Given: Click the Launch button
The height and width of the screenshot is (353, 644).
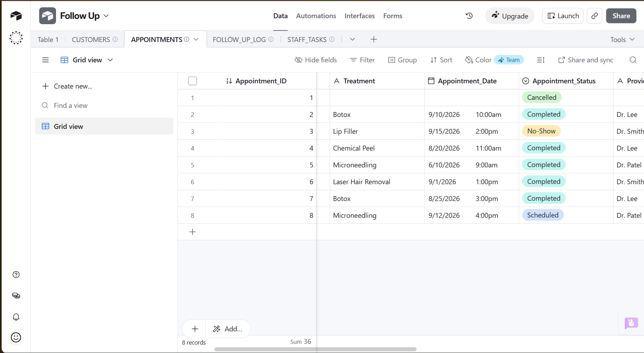Looking at the screenshot, I should point(563,16).
